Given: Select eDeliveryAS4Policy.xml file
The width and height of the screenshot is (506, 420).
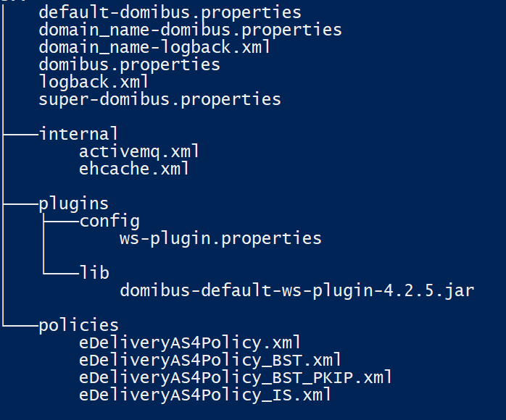Looking at the screenshot, I should click(190, 343).
